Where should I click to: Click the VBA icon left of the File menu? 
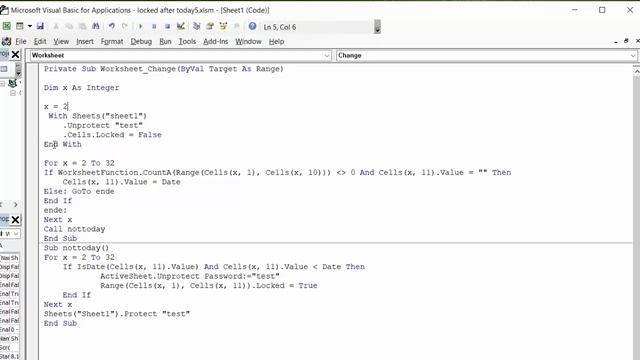tap(6, 41)
